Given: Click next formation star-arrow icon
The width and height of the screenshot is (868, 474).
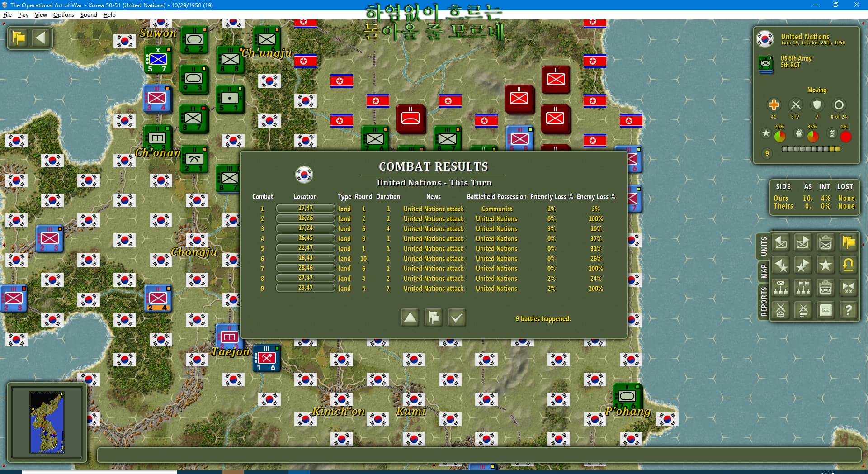Looking at the screenshot, I should pyautogui.click(x=803, y=265).
